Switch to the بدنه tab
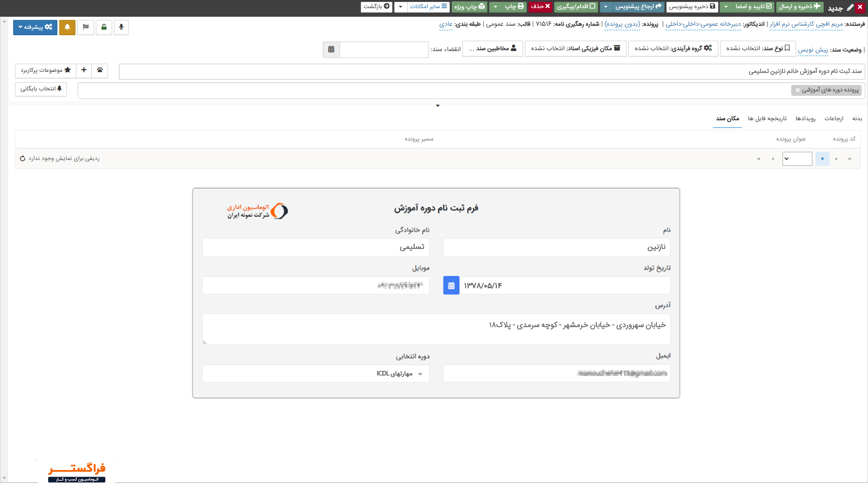The width and height of the screenshot is (868, 488). click(x=858, y=118)
